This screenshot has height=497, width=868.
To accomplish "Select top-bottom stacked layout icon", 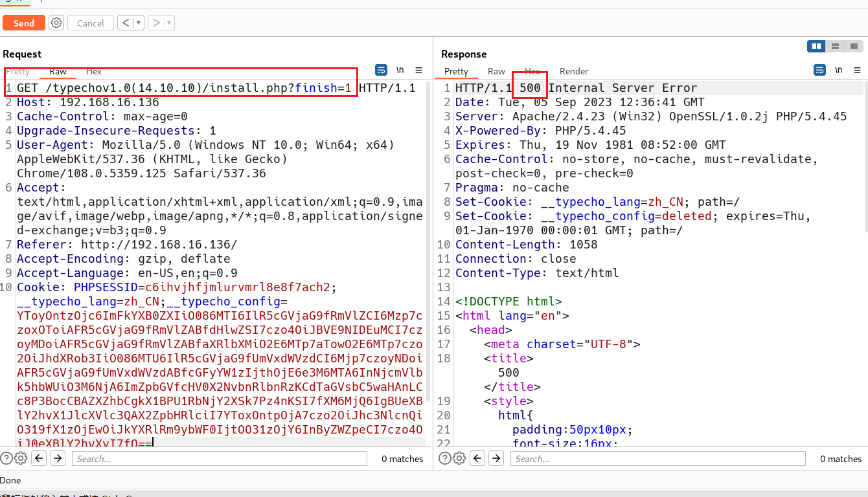I will 836,46.
